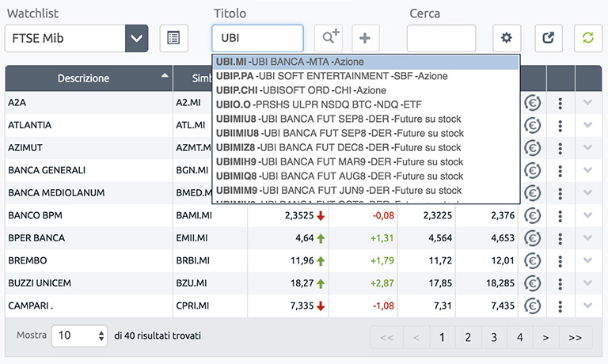Open the watchlist list view icon
Screen dimensions: 608x364
(x=173, y=38)
